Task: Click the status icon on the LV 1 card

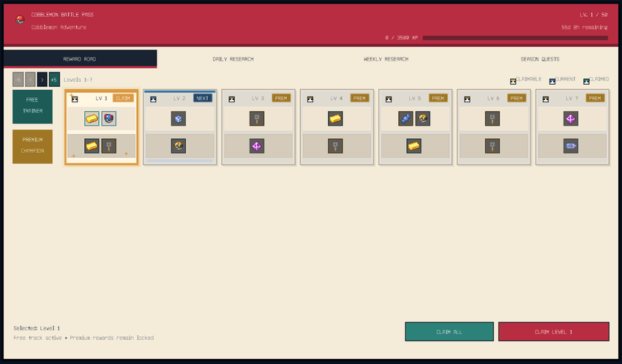Action: click(x=75, y=99)
